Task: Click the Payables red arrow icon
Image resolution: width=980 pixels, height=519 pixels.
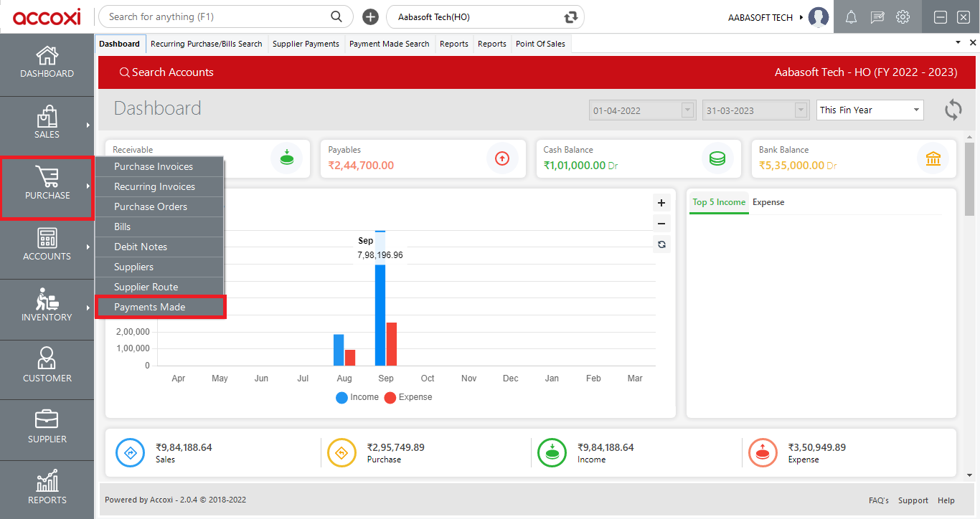Action: tap(502, 158)
